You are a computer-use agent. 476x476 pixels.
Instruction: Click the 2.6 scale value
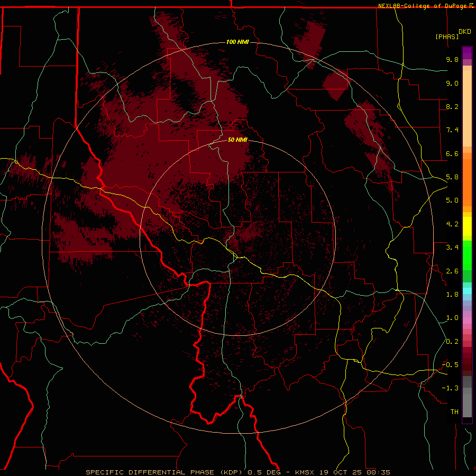tap(452, 271)
